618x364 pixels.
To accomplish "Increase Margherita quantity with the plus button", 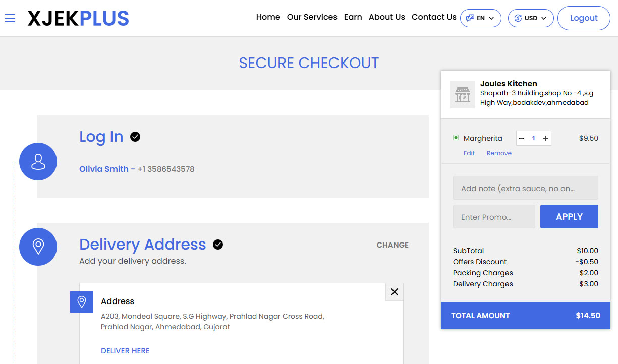I will tap(545, 138).
